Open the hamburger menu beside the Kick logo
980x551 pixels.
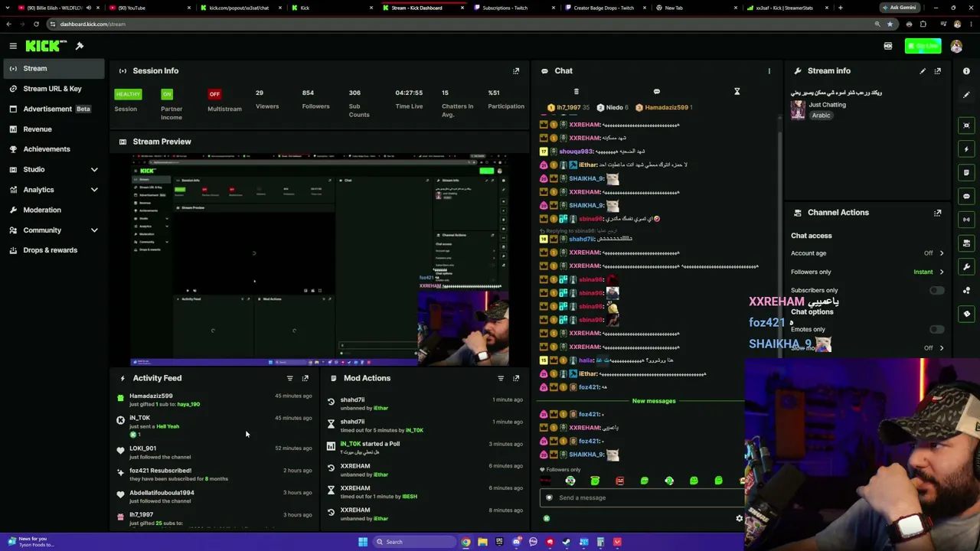pos(13,46)
